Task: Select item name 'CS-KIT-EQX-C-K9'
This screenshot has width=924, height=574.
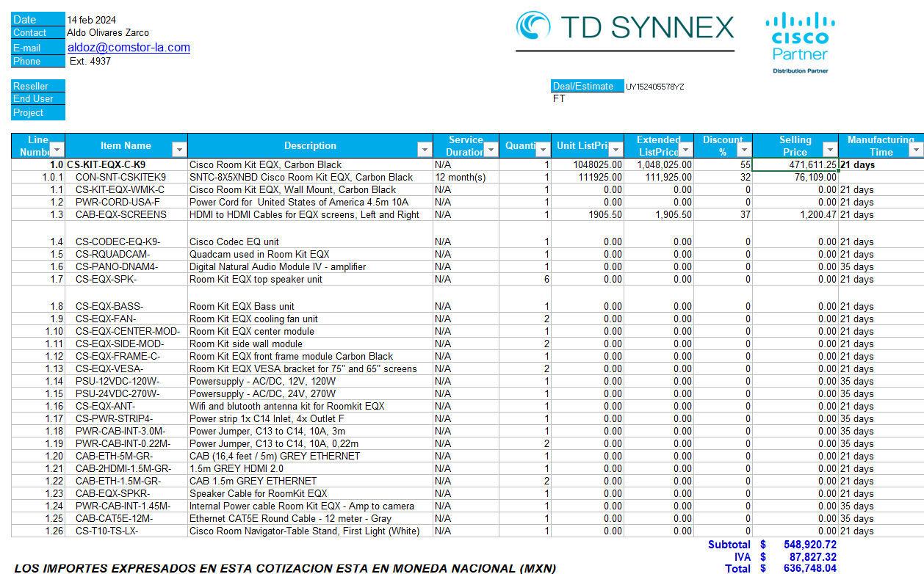Action: [x=106, y=165]
